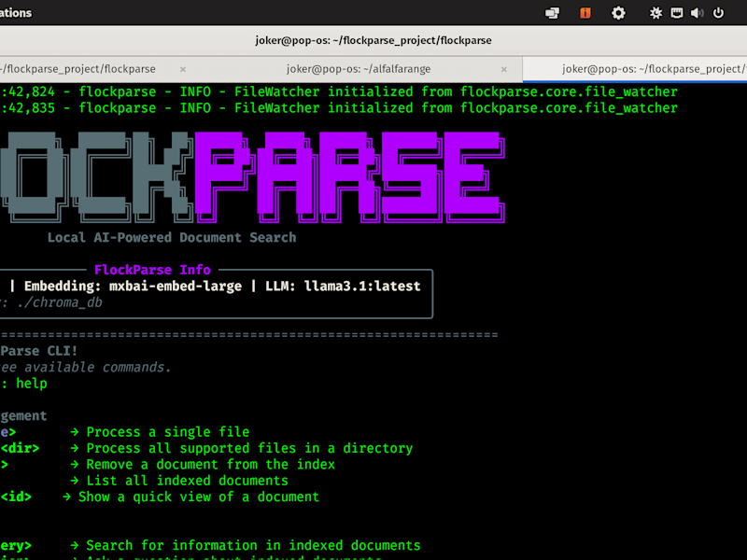The width and height of the screenshot is (747, 560).
Task: Click the terminal window title bar text
Action: point(373,40)
